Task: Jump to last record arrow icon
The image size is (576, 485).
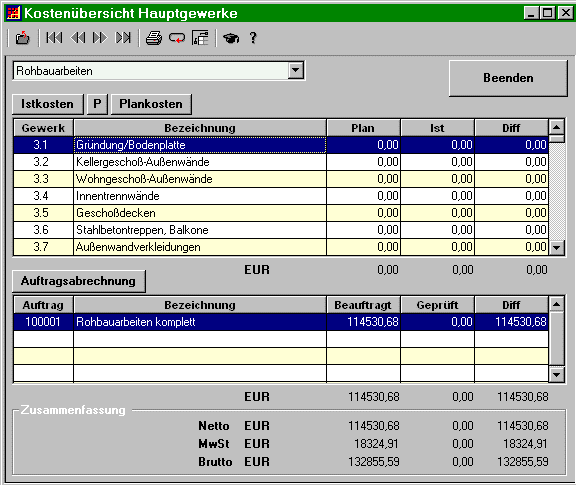Action: click(x=123, y=38)
